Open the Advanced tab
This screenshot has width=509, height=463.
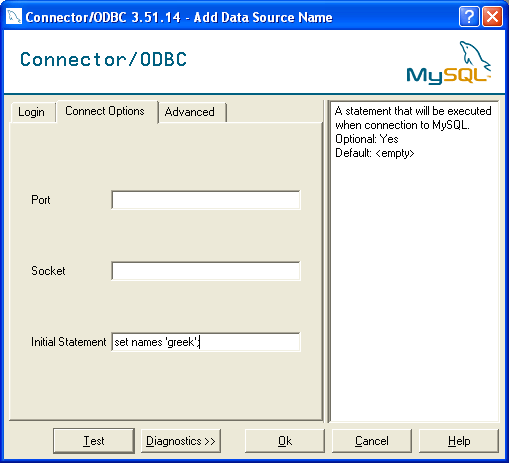point(191,112)
